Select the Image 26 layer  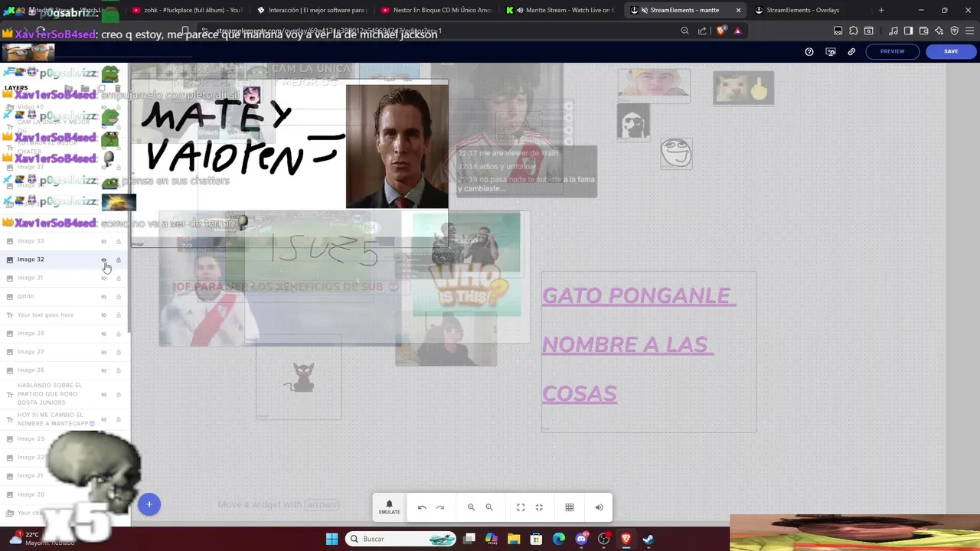[x=64, y=370]
